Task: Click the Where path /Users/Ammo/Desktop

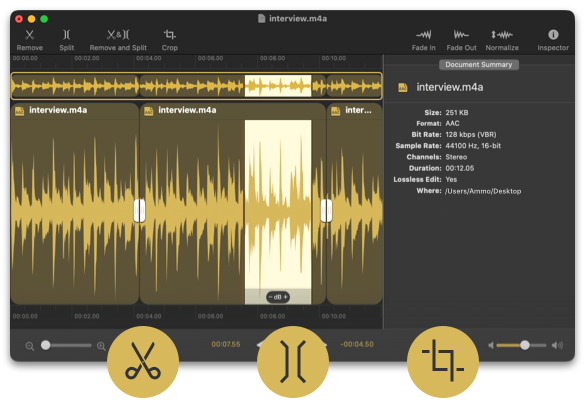Action: 483,191
